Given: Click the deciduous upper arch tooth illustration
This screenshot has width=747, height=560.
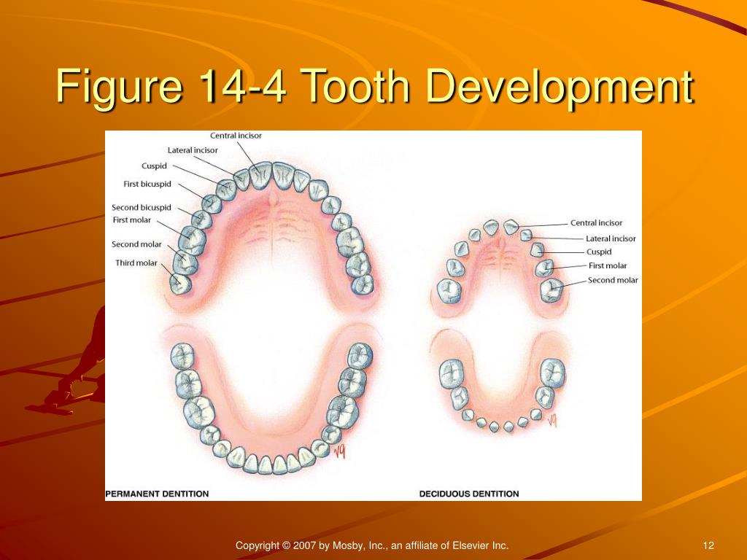Looking at the screenshot, I should click(500, 267).
